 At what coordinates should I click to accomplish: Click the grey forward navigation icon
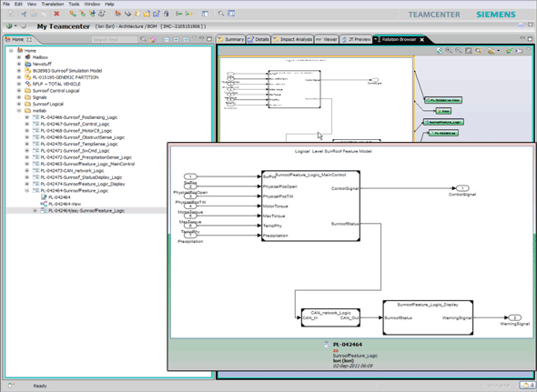click(x=23, y=26)
